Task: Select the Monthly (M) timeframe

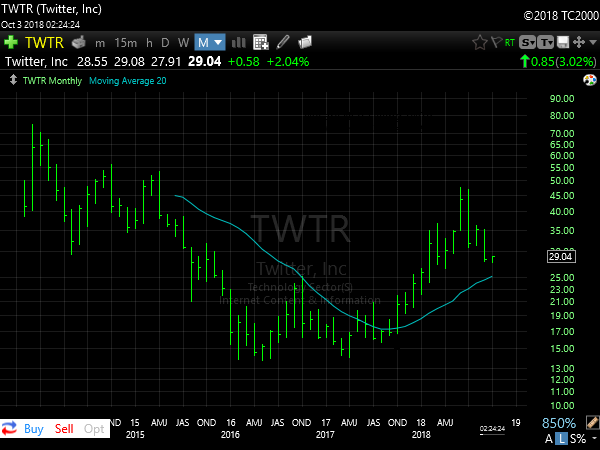Action: tap(203, 42)
